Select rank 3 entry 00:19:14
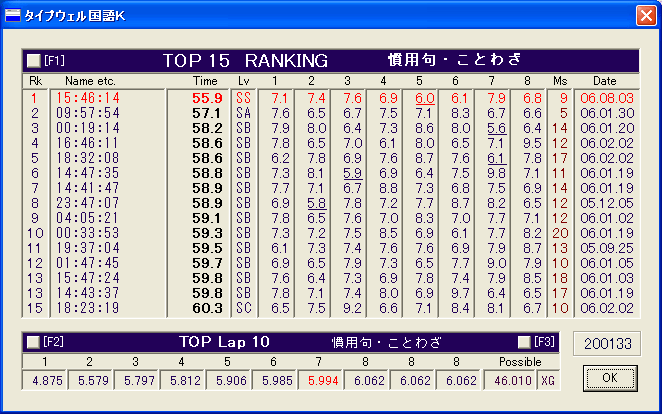This screenshot has width=662, height=414. (88, 128)
